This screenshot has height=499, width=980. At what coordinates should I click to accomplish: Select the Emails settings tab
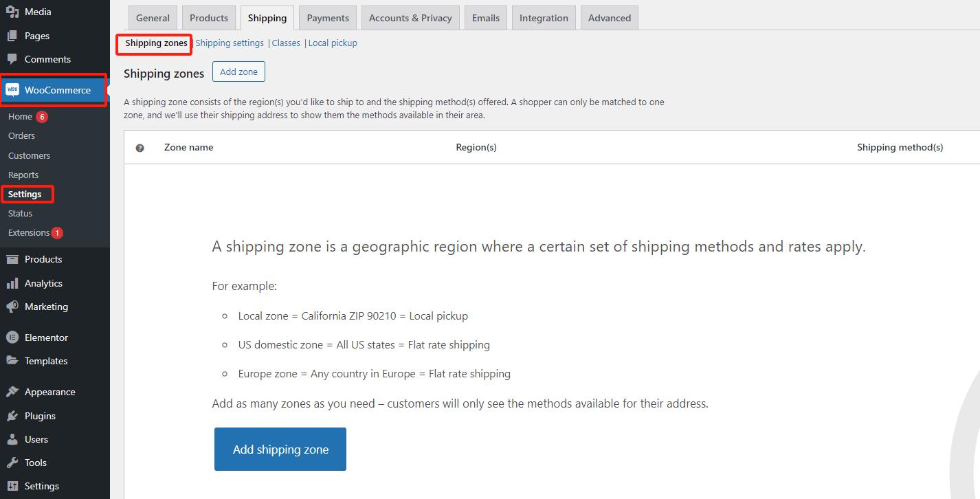(x=485, y=17)
